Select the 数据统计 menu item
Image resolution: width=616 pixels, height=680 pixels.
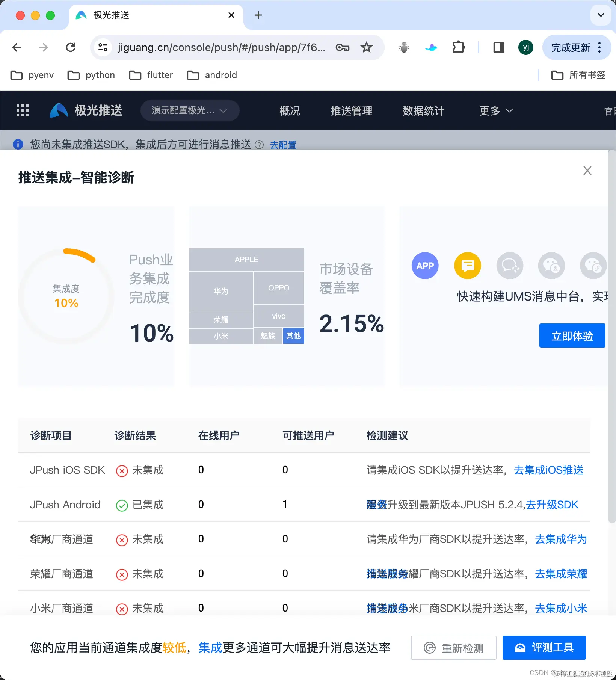pos(423,110)
